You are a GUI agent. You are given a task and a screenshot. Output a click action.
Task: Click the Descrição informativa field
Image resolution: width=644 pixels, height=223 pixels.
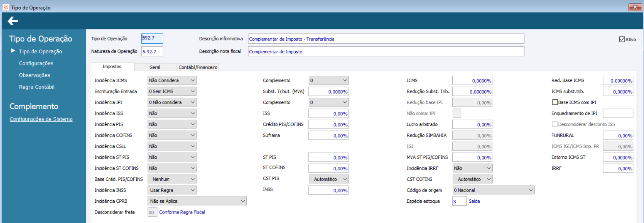point(386,39)
